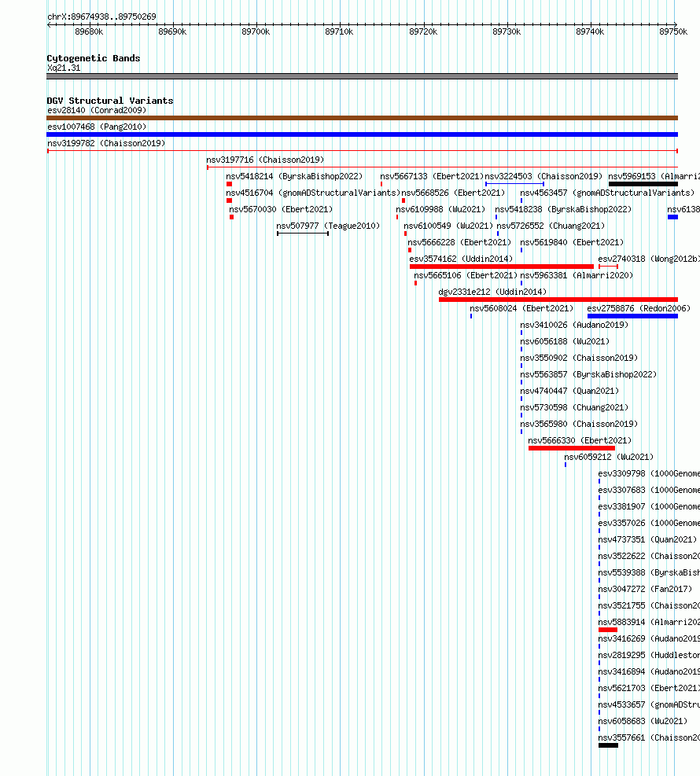The height and width of the screenshot is (776, 700).
Task: Open nsv2819295 Huddleston variant label
Action: (649, 655)
